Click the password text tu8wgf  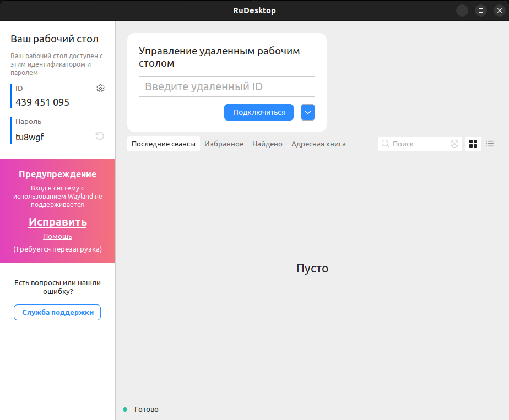[30, 137]
